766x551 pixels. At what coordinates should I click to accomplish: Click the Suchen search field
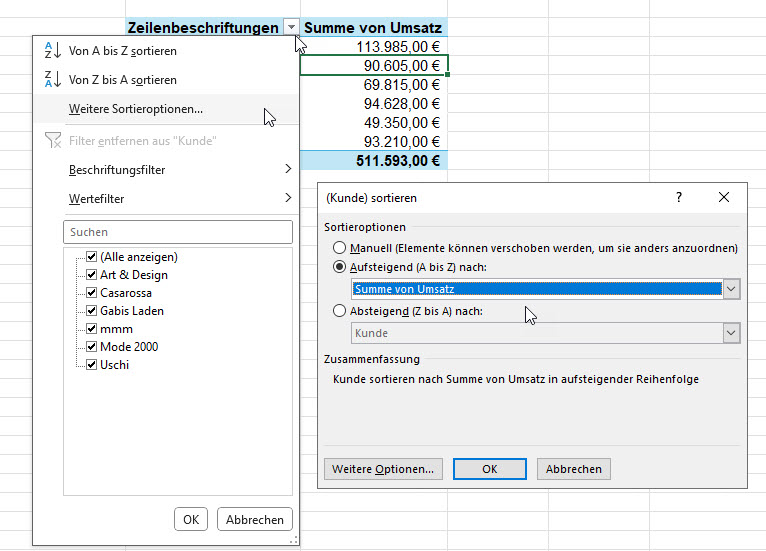point(178,232)
